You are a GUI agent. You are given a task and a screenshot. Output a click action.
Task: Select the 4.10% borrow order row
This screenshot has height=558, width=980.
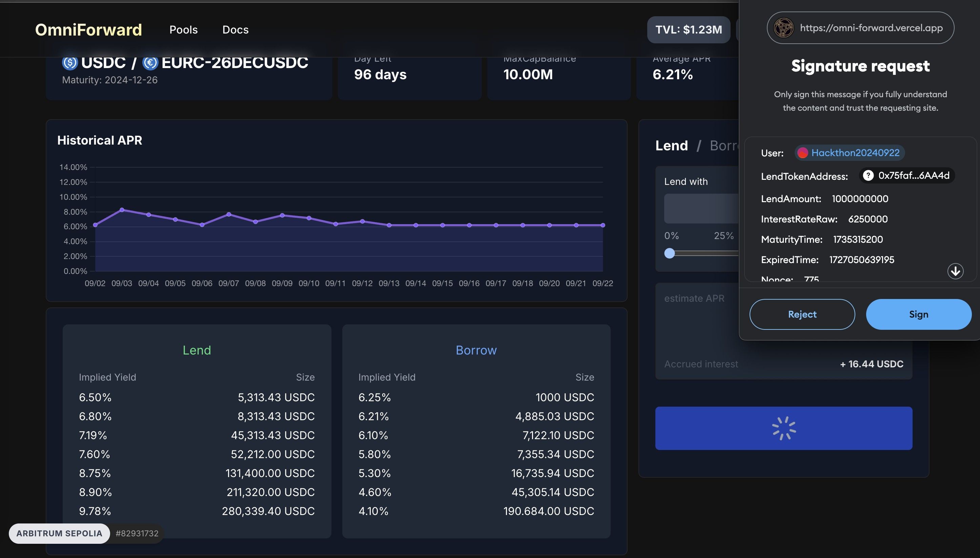476,511
